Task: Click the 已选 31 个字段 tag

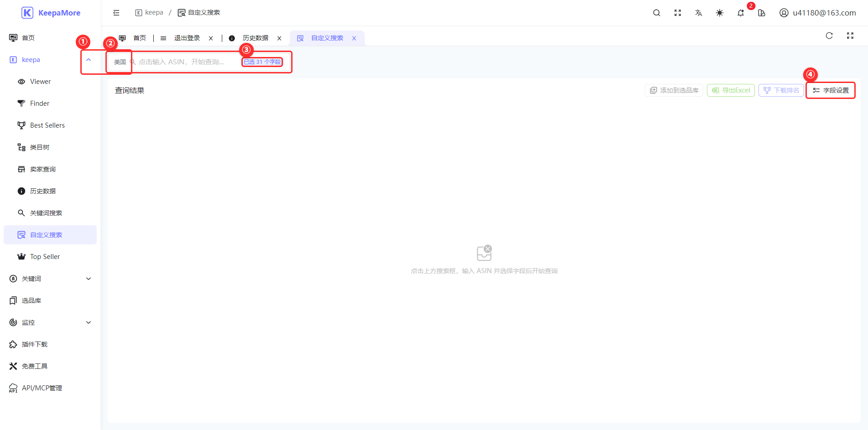Action: (x=262, y=62)
